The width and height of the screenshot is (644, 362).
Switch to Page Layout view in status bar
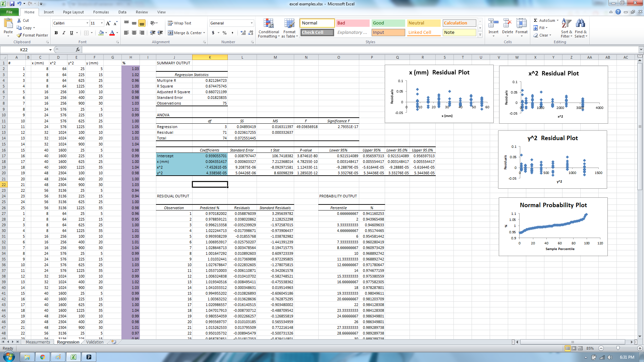coord(574,348)
